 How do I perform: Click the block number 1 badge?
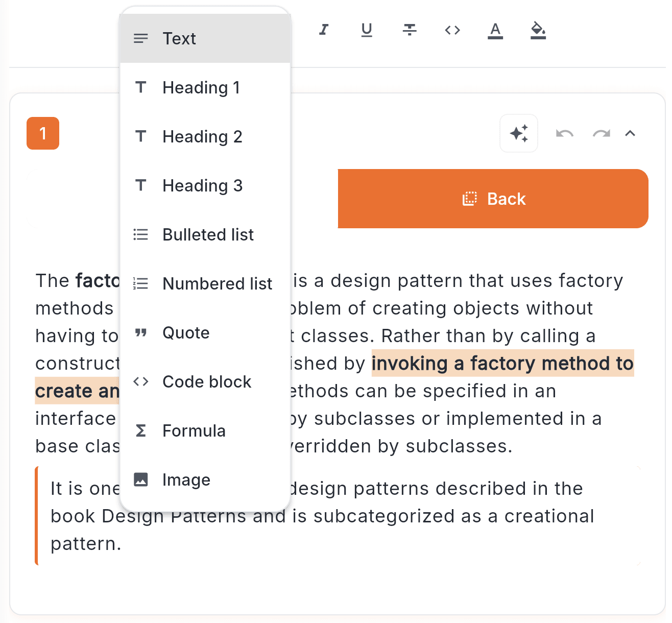(x=43, y=133)
